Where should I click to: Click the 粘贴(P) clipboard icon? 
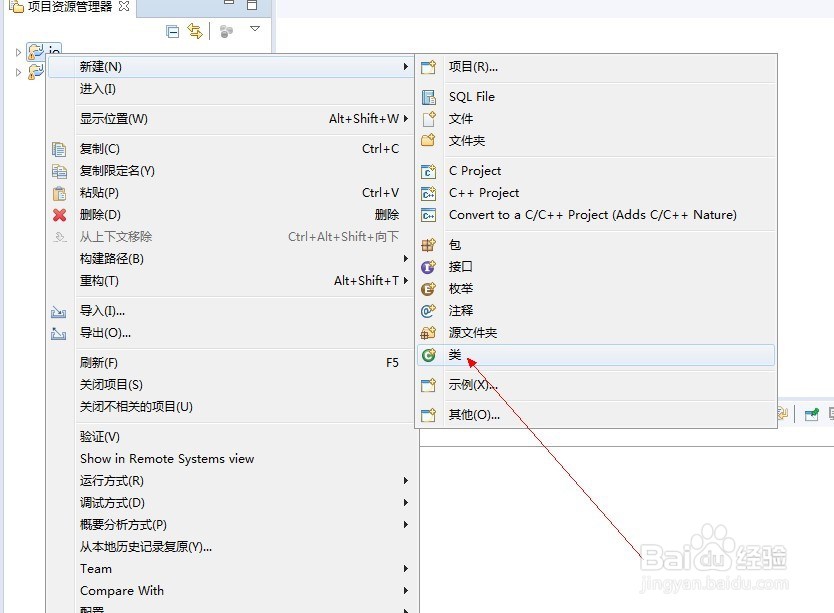(x=59, y=193)
